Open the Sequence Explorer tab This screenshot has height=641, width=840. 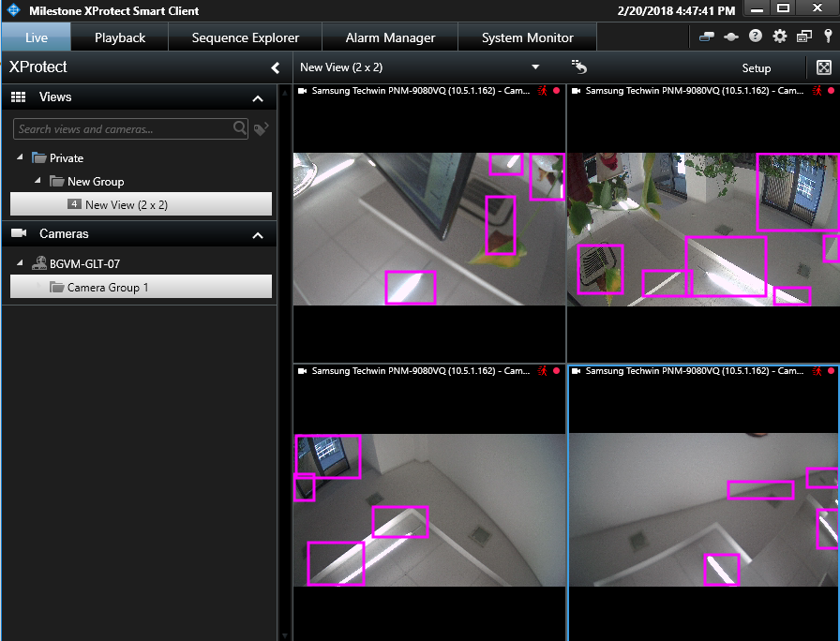[246, 37]
